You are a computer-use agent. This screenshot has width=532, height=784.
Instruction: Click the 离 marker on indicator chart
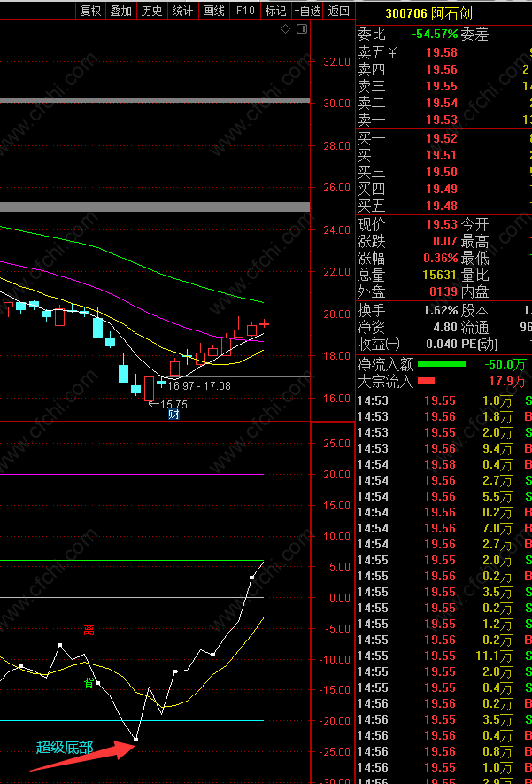pyautogui.click(x=89, y=631)
